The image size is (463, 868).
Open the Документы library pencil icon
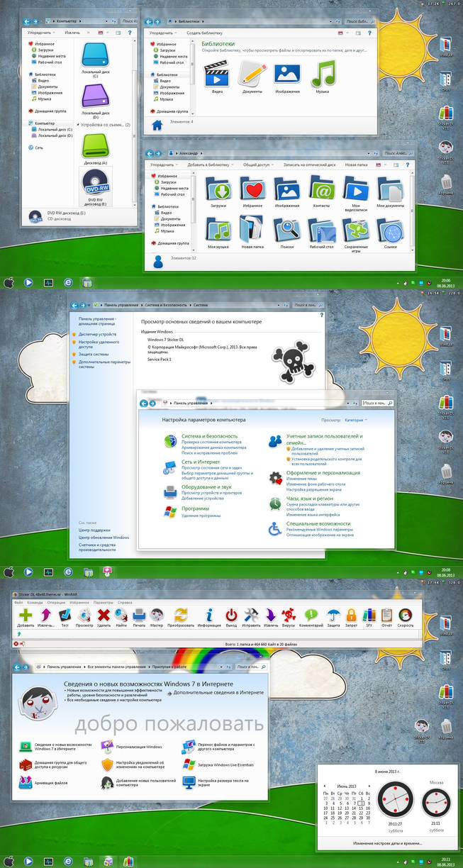[252, 74]
